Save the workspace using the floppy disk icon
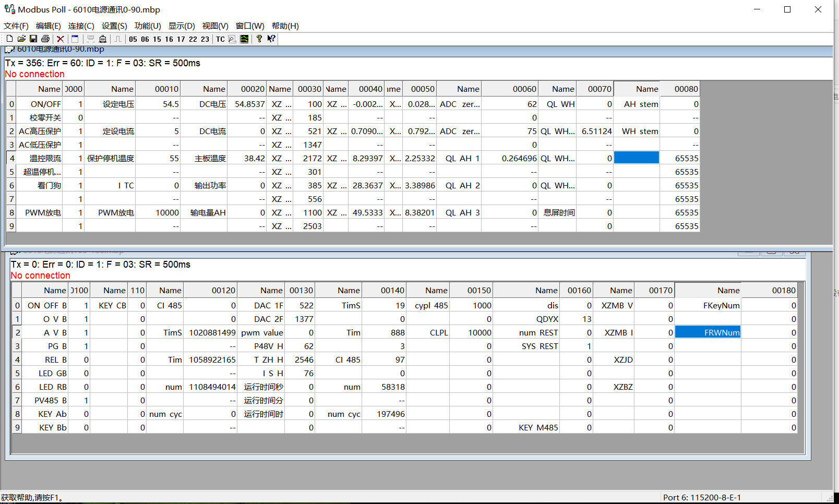 click(33, 39)
